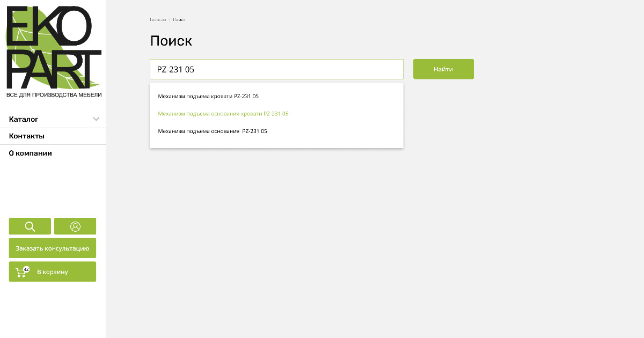Choose green suggestion Механизм подъема основания кровати
Screen dimensions: 644x338
[223, 114]
